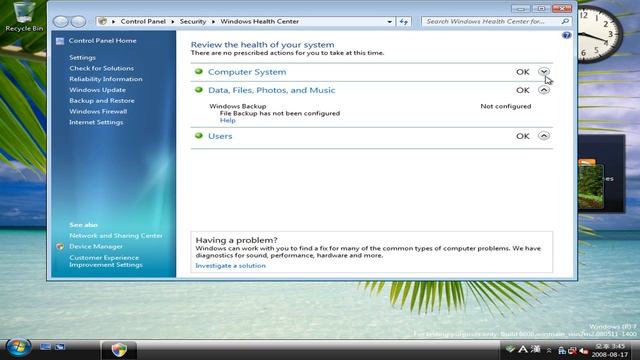The image size is (640, 360).
Task: Click the red security alert tray icon
Action: (573, 351)
